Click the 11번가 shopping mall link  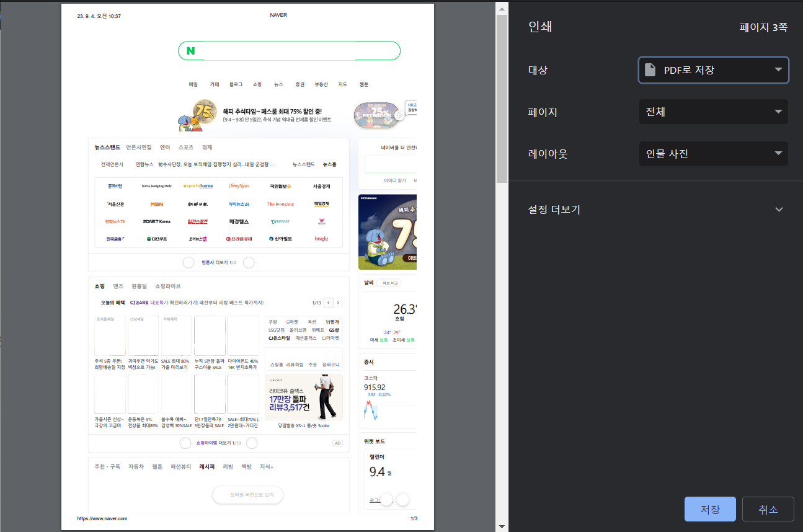[x=332, y=322]
